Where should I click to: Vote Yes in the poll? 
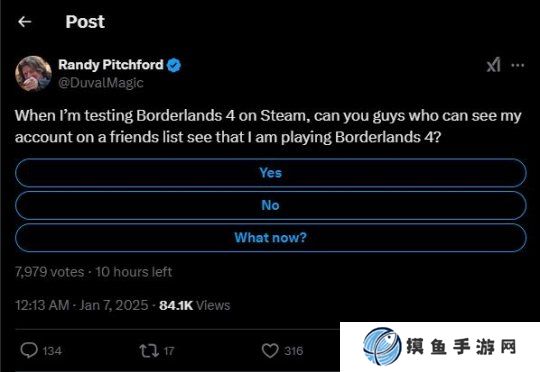click(271, 173)
